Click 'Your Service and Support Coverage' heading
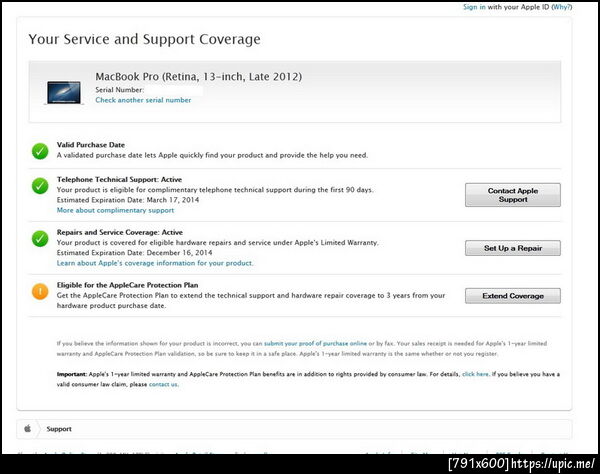Image resolution: width=600 pixels, height=474 pixels. [x=144, y=39]
